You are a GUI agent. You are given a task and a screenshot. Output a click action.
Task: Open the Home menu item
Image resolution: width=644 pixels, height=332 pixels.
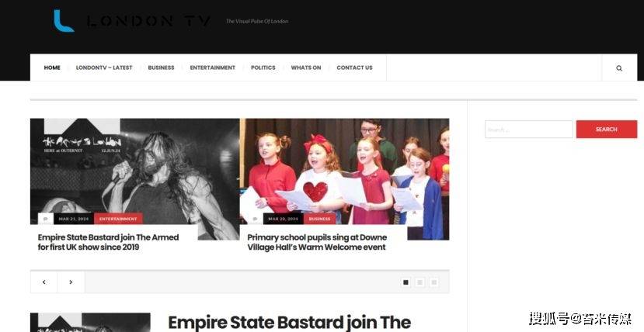click(x=52, y=67)
